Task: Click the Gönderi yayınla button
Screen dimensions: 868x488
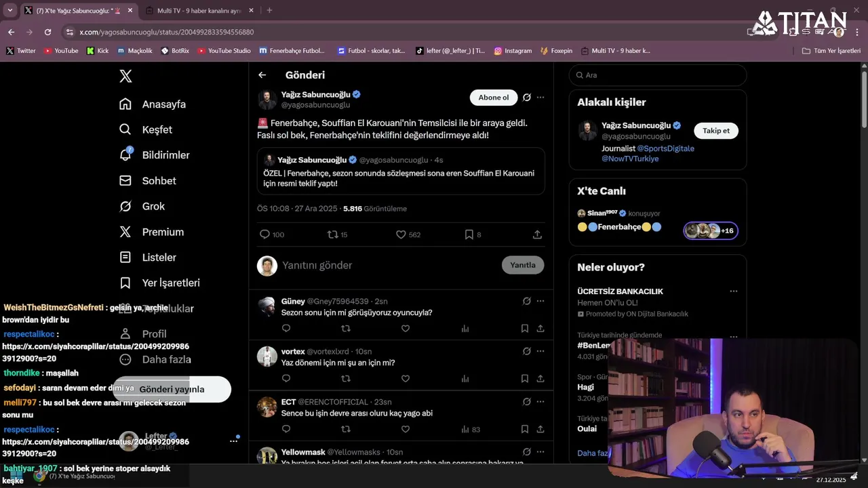Action: pyautogui.click(x=172, y=389)
